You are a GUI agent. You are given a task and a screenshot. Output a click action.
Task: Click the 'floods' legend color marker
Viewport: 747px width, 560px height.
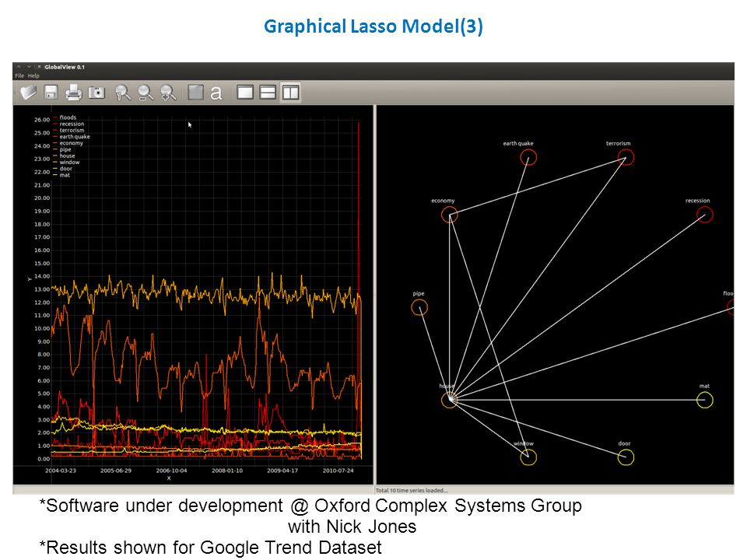(55, 117)
